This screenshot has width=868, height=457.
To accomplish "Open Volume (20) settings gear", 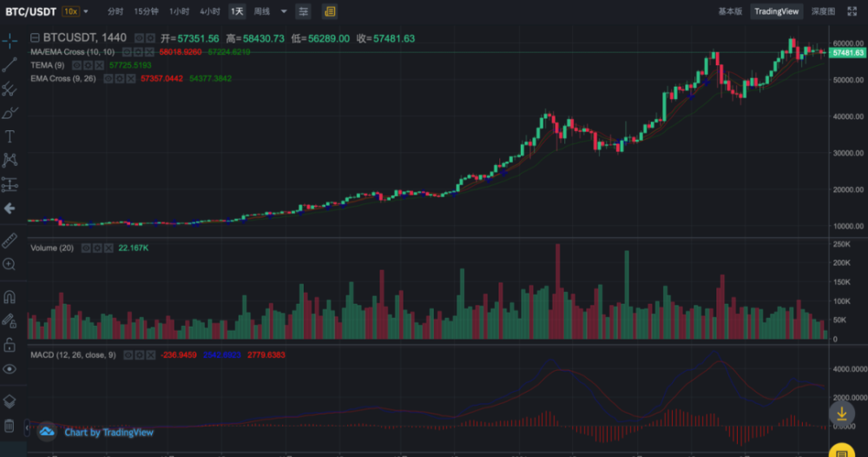I will pyautogui.click(x=97, y=248).
